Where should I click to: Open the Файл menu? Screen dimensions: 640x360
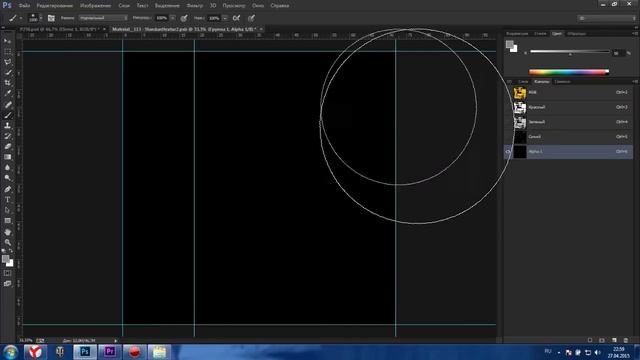pos(24,6)
